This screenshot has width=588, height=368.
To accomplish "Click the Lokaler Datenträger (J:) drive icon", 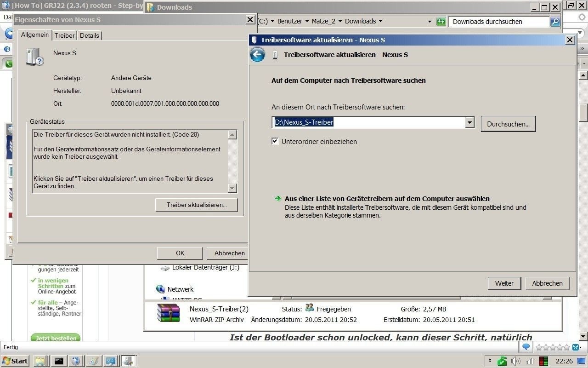I will [x=165, y=268].
